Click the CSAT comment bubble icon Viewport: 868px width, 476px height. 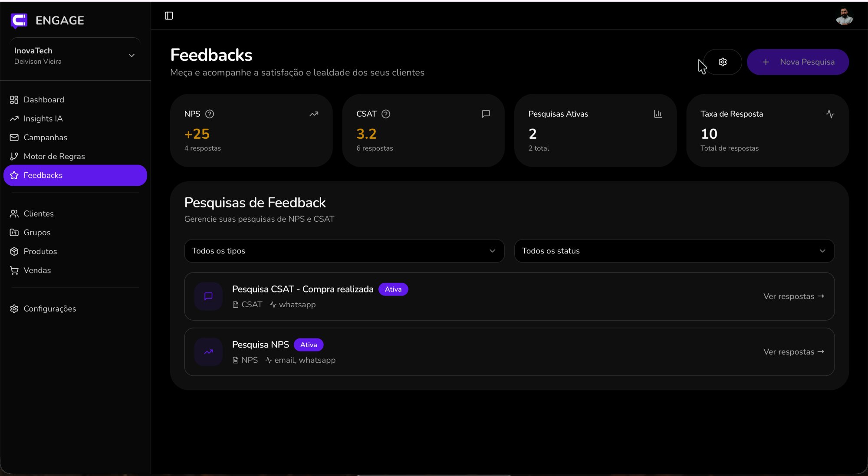point(486,114)
